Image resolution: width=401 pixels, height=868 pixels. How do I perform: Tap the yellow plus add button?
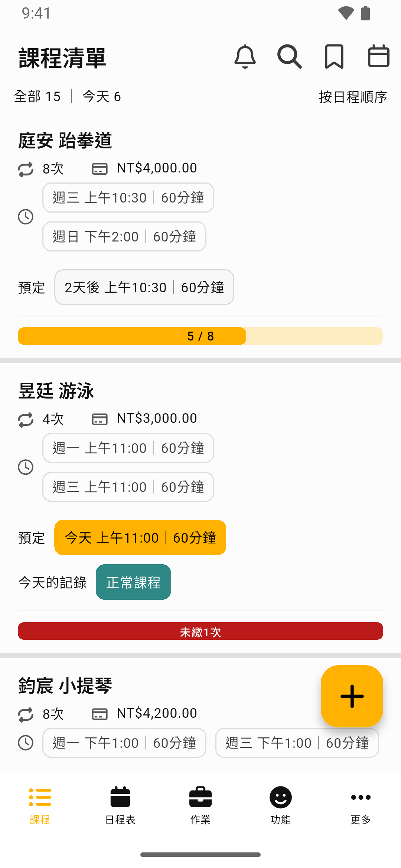click(x=352, y=696)
